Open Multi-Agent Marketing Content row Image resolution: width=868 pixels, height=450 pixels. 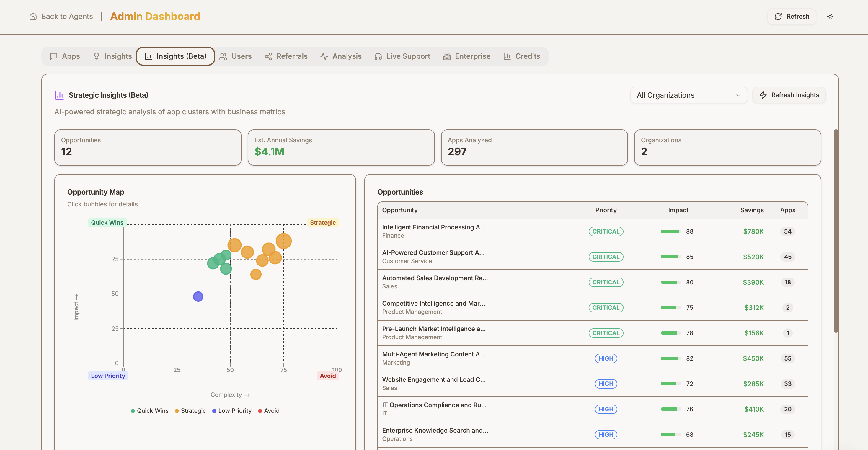[x=592, y=358]
